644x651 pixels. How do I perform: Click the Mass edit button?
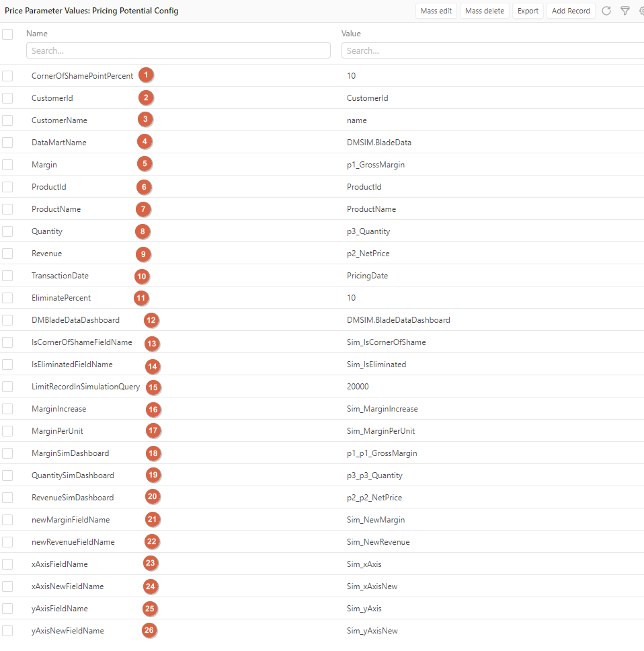pyautogui.click(x=436, y=11)
